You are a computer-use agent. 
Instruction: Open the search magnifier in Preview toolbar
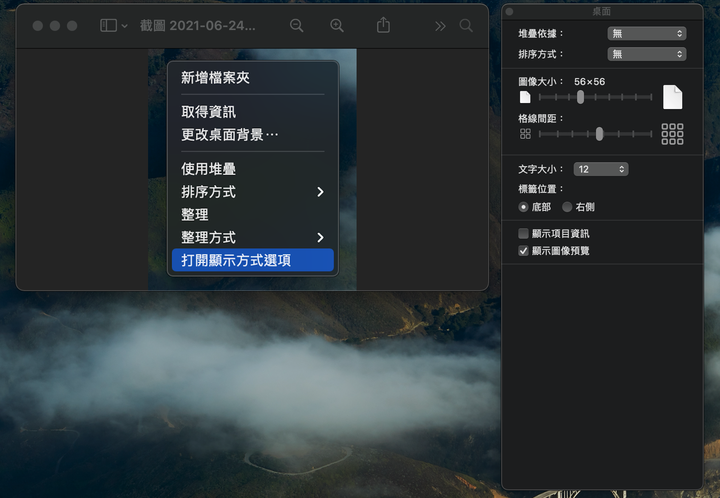tap(466, 26)
